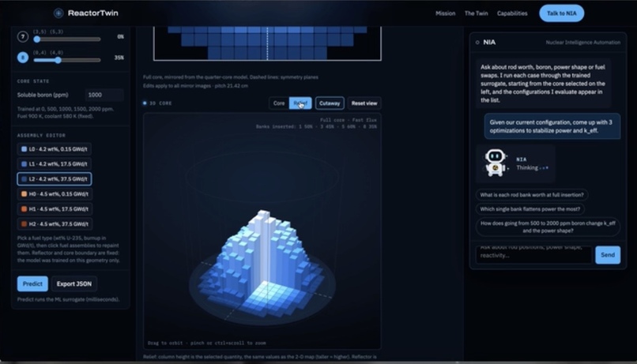Switch the 3D view to Core

(279, 103)
